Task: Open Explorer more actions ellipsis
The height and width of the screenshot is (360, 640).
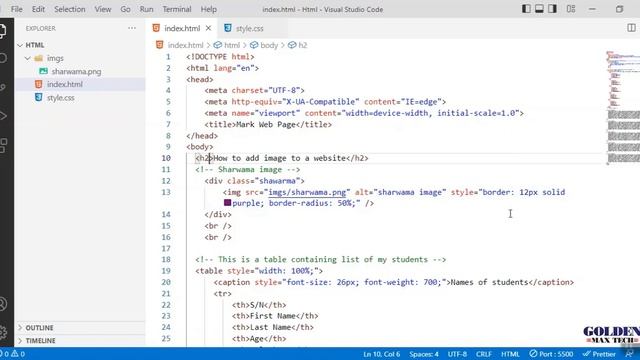Action: [x=132, y=28]
